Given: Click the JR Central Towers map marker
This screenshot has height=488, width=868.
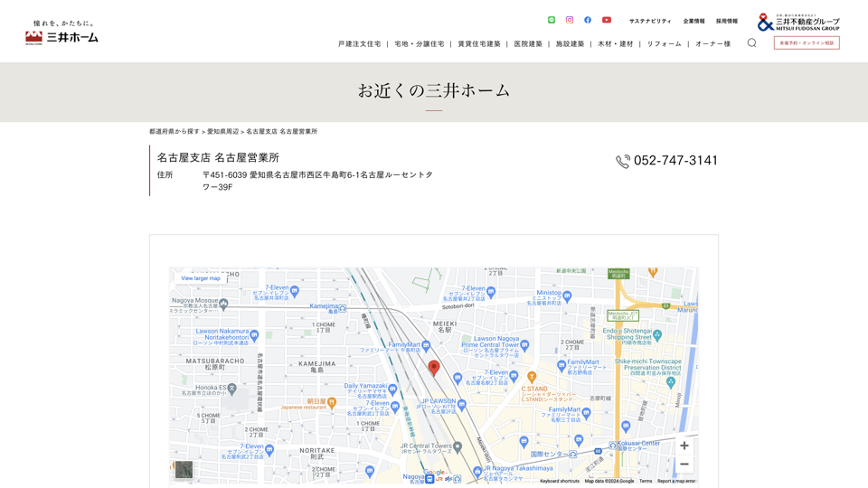Looking at the screenshot, I should 458,446.
